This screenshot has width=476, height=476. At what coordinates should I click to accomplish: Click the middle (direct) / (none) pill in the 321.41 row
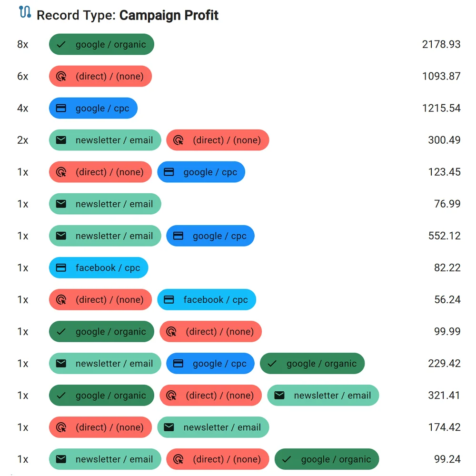[x=210, y=395]
